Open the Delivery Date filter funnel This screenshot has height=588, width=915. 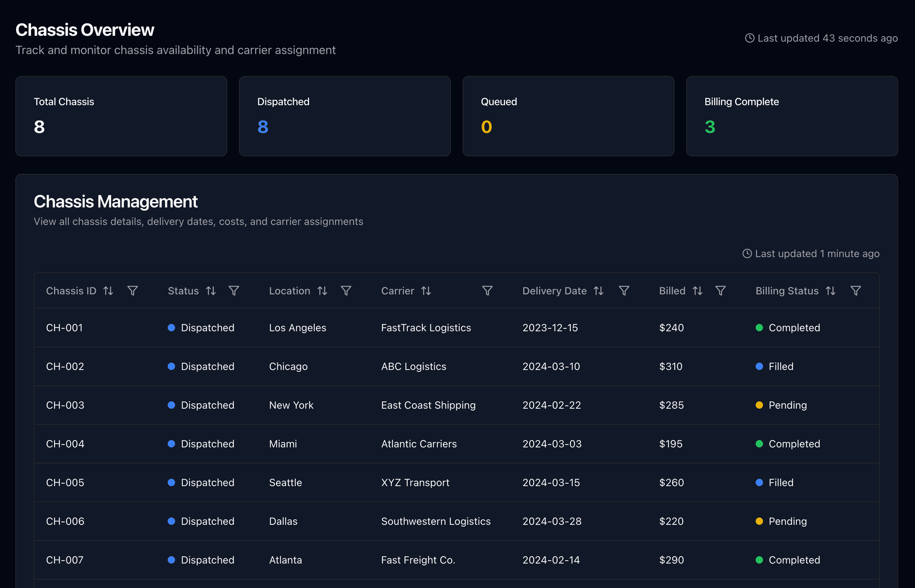tap(624, 291)
